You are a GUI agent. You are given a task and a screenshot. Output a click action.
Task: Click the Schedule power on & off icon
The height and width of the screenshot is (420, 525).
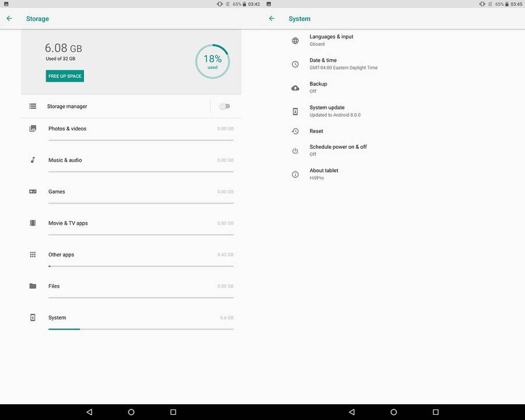[295, 151]
